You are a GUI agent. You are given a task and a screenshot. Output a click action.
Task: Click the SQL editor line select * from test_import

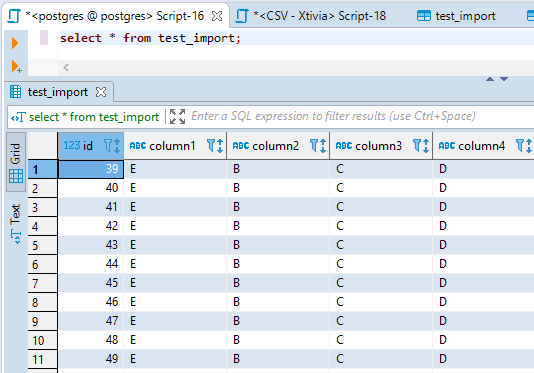[x=150, y=38]
